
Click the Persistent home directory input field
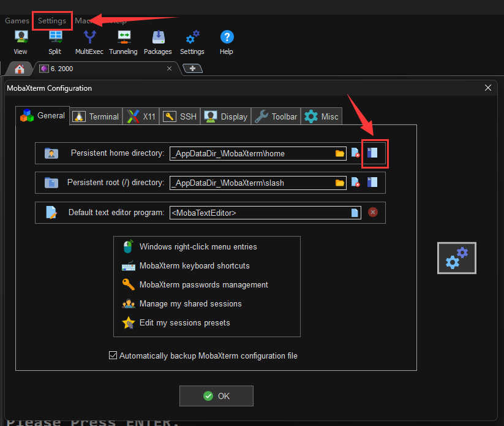pyautogui.click(x=251, y=153)
